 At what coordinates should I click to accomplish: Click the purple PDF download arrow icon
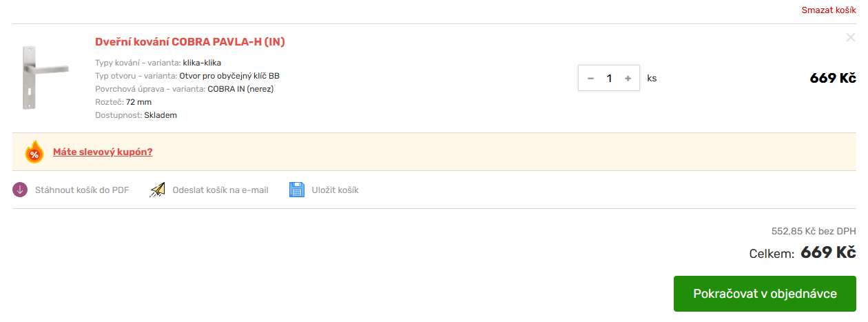coord(20,190)
